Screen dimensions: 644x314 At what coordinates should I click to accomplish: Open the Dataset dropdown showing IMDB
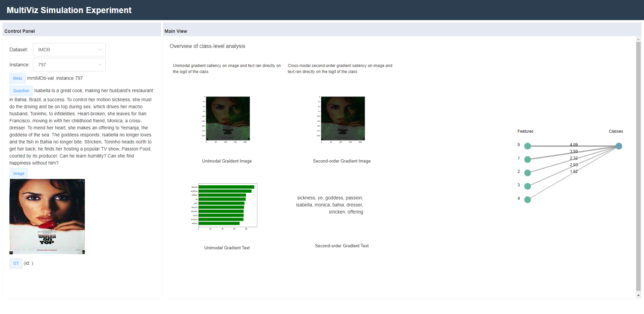[x=69, y=50]
